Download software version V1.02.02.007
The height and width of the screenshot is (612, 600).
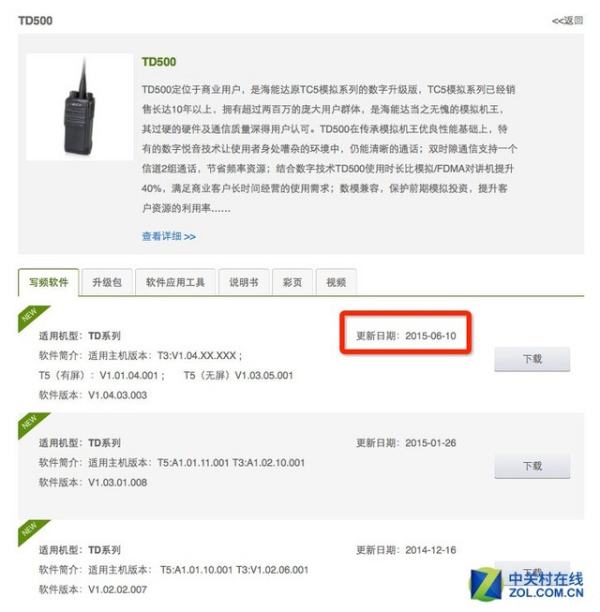[x=532, y=572]
